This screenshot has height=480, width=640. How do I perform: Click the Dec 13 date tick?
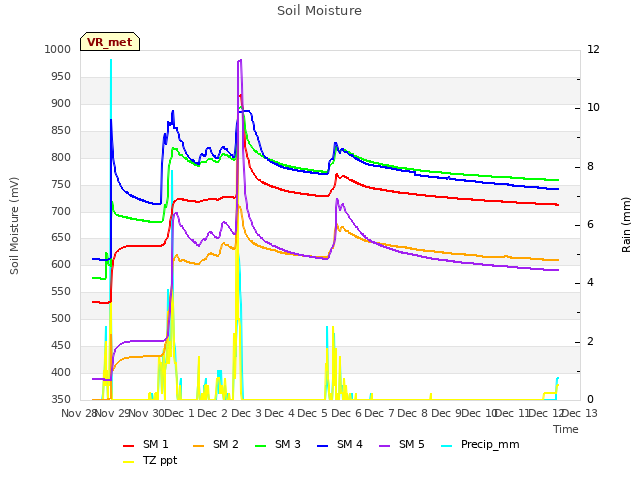click(580, 413)
